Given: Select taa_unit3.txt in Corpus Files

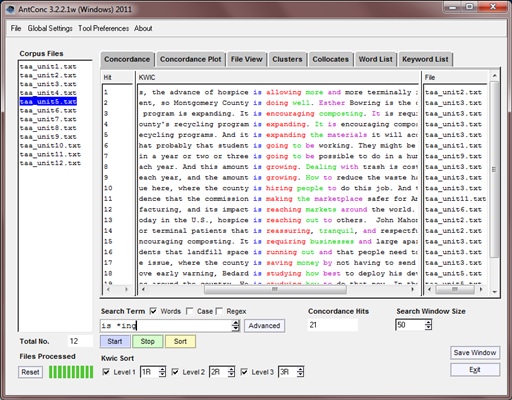Looking at the screenshot, I should click(48, 84).
